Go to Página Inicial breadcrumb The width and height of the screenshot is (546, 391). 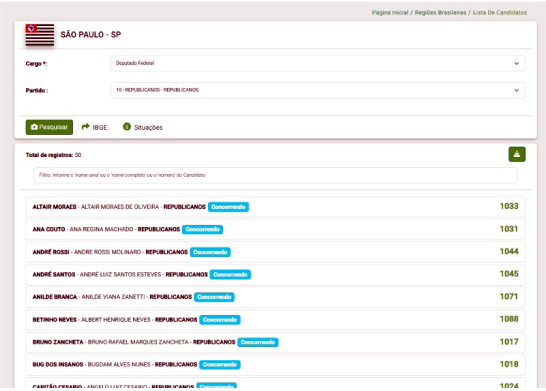coord(390,13)
